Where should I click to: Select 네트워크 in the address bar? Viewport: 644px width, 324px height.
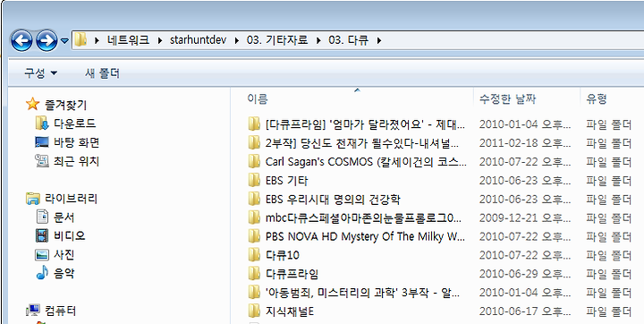[x=128, y=40]
